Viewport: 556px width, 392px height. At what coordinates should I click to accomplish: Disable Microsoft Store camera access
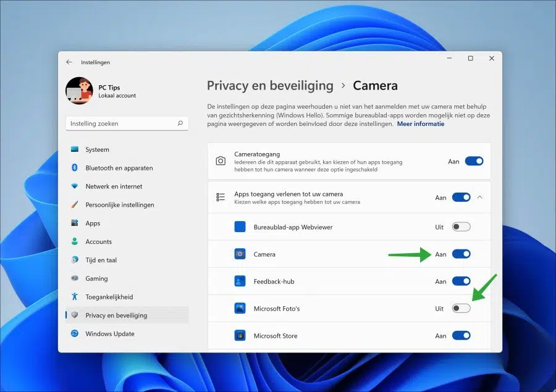tap(461, 336)
